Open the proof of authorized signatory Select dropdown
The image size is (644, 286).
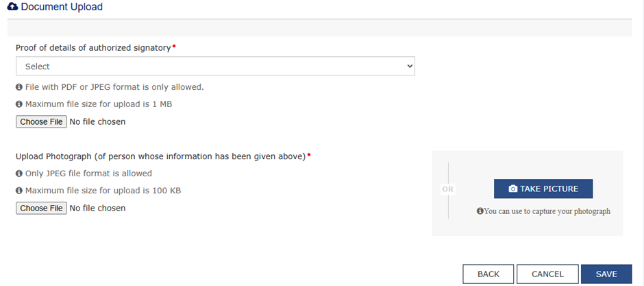point(215,67)
